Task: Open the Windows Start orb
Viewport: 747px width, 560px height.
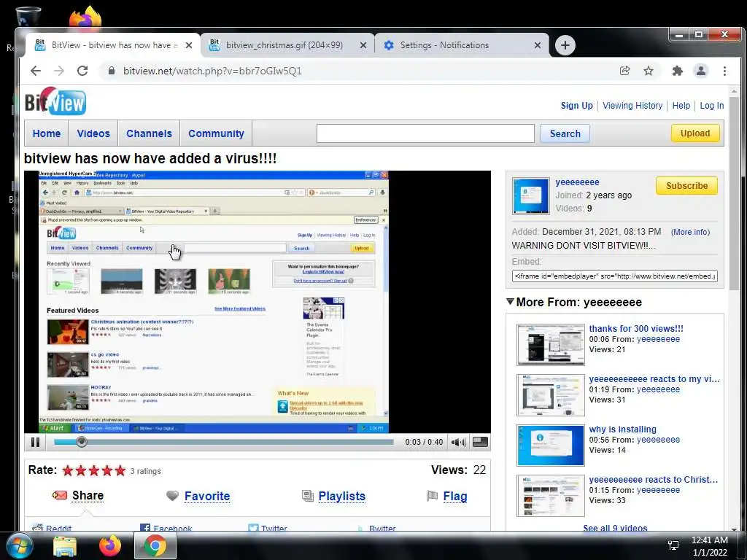Action: [20, 546]
